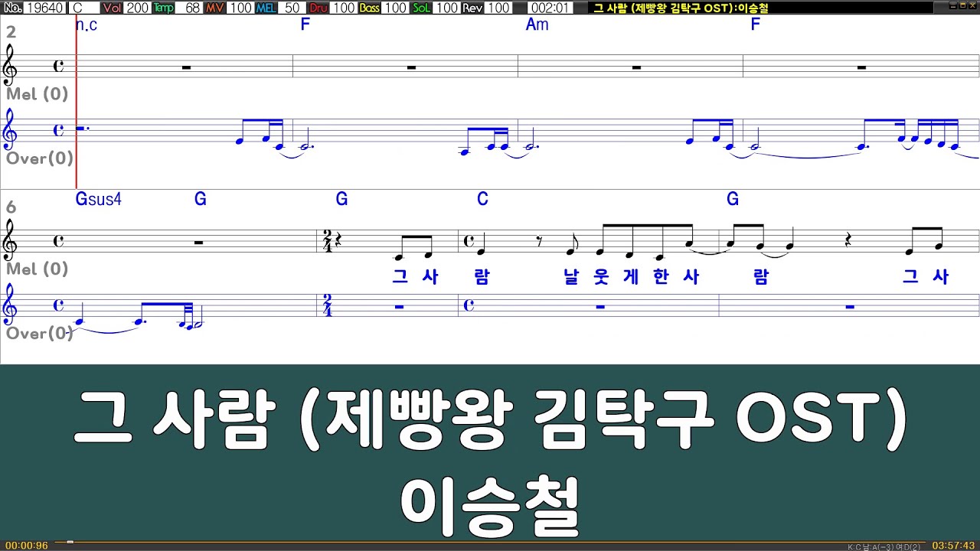Click the n.c chord marking
Screen dimensions: 980x551
pyautogui.click(x=87, y=24)
